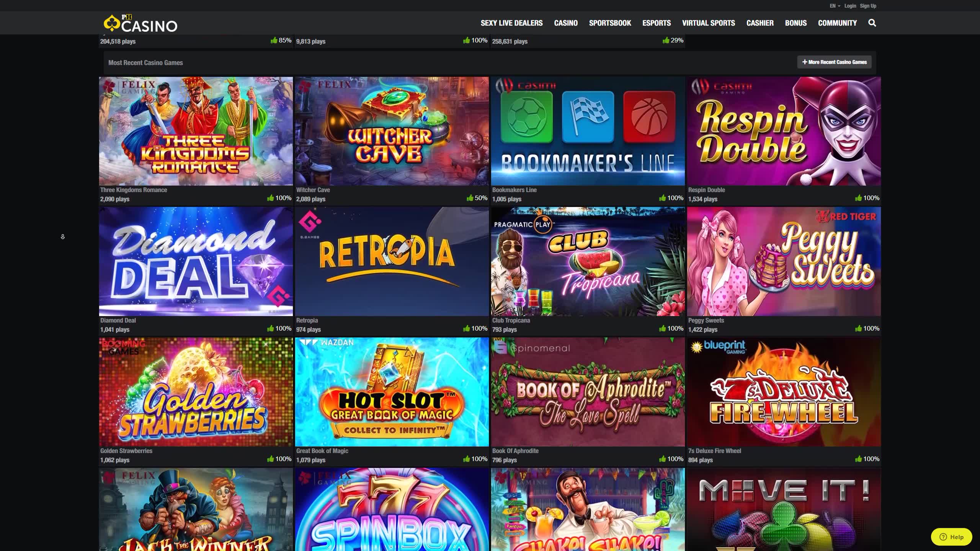Image resolution: width=980 pixels, height=551 pixels.
Task: Click thumbs-up icon for Peggy Sweets
Action: [859, 328]
